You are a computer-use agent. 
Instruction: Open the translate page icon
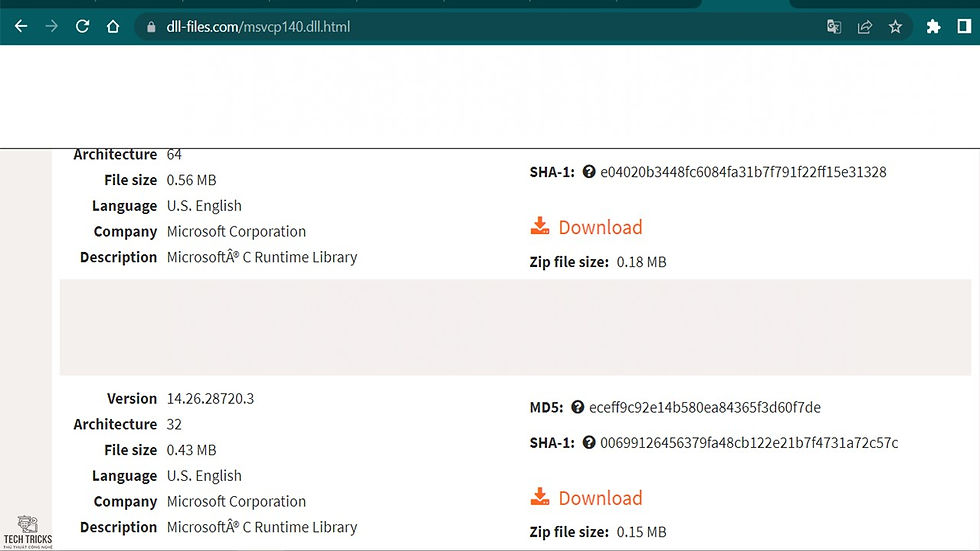[x=834, y=27]
